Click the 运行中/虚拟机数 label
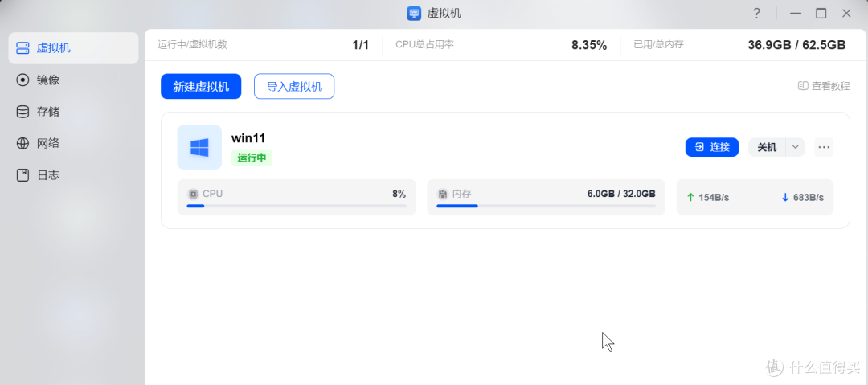This screenshot has width=868, height=385. [192, 45]
